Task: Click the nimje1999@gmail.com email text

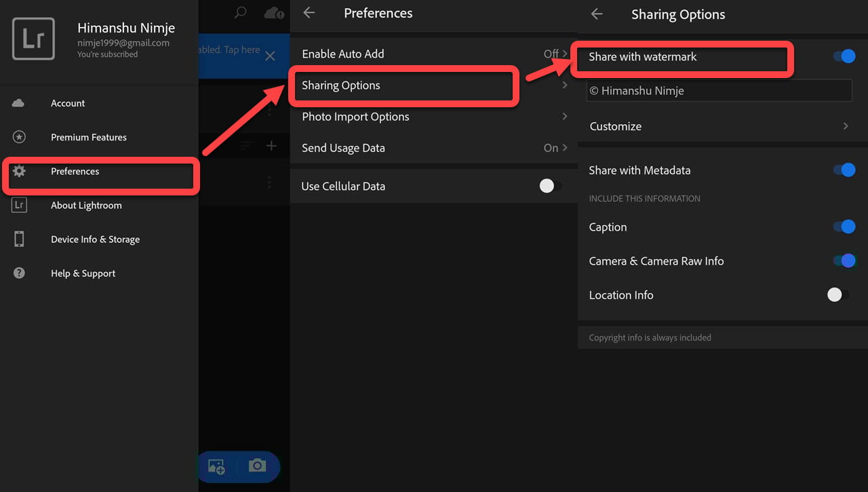Action: point(123,43)
